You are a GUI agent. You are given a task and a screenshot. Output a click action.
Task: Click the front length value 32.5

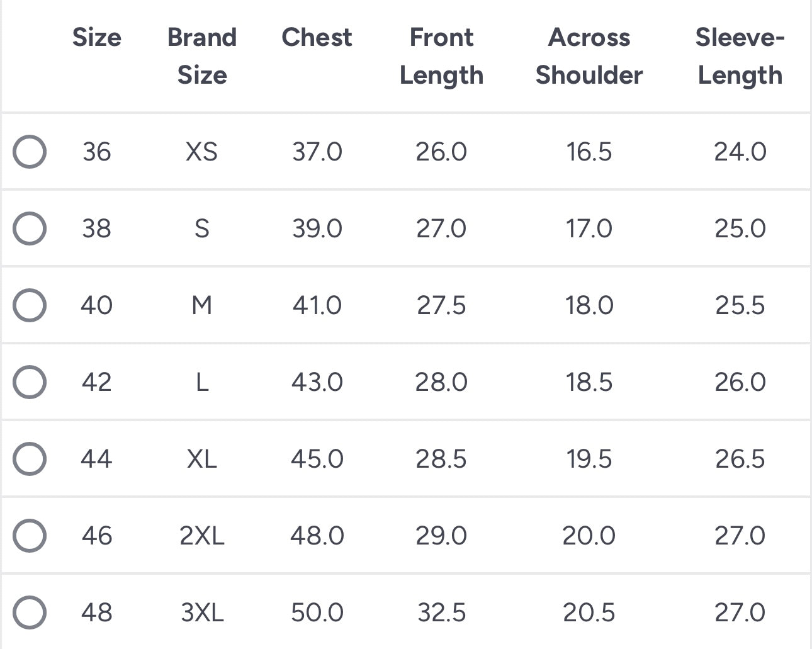point(441,612)
